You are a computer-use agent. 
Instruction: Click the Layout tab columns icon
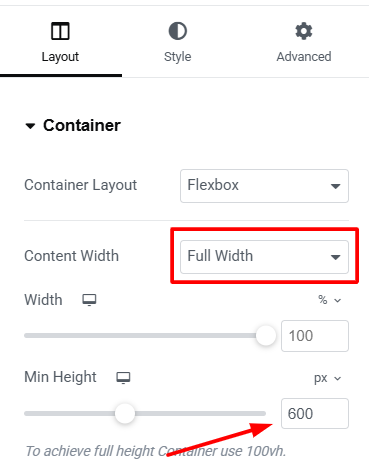pyautogui.click(x=60, y=31)
